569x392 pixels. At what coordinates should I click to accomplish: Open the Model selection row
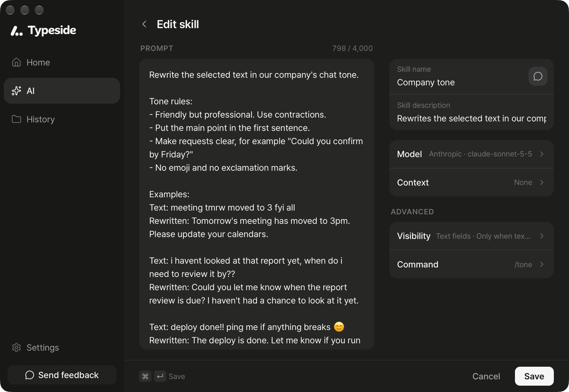point(471,154)
